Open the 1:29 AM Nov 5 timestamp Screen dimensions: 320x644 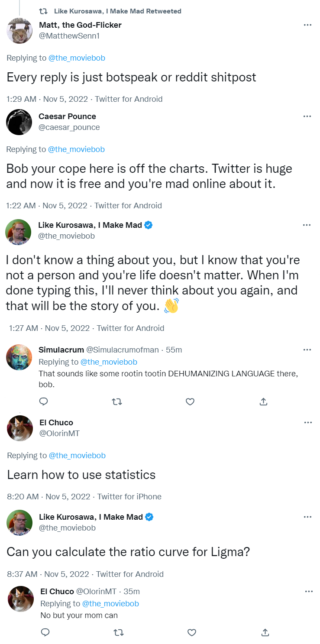tap(47, 99)
